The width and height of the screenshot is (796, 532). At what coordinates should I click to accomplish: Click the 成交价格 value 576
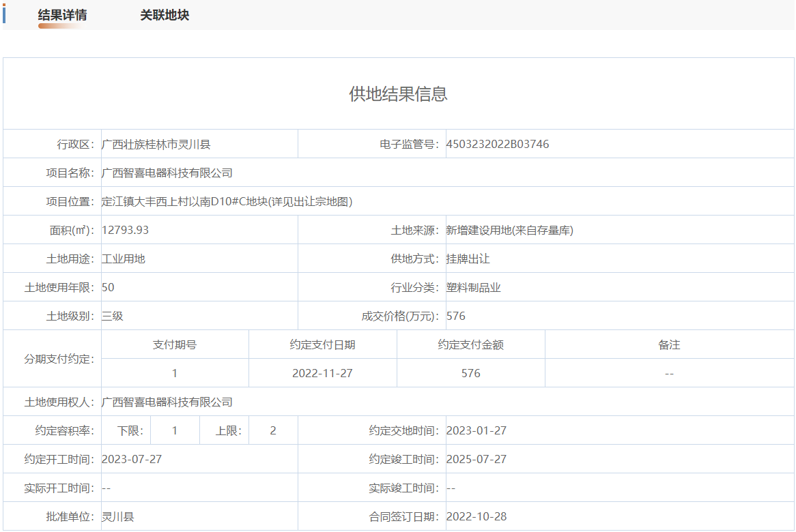point(456,316)
